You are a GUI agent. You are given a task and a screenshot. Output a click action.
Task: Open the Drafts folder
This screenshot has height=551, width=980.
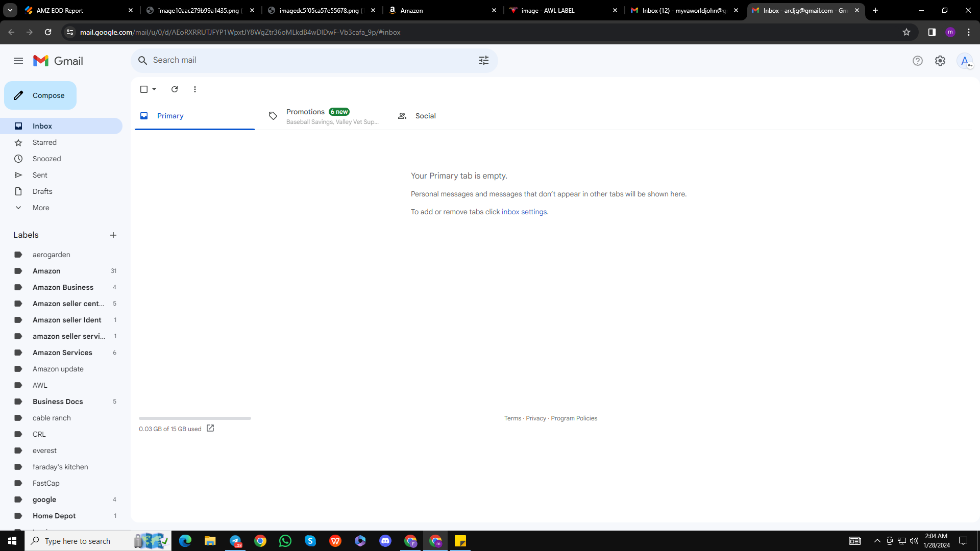coord(61,191)
